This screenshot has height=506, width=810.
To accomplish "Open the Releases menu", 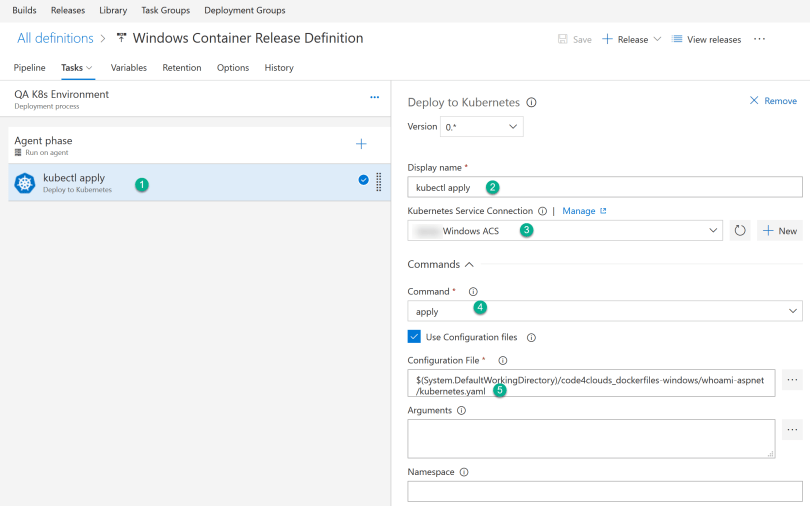I will click(x=68, y=10).
